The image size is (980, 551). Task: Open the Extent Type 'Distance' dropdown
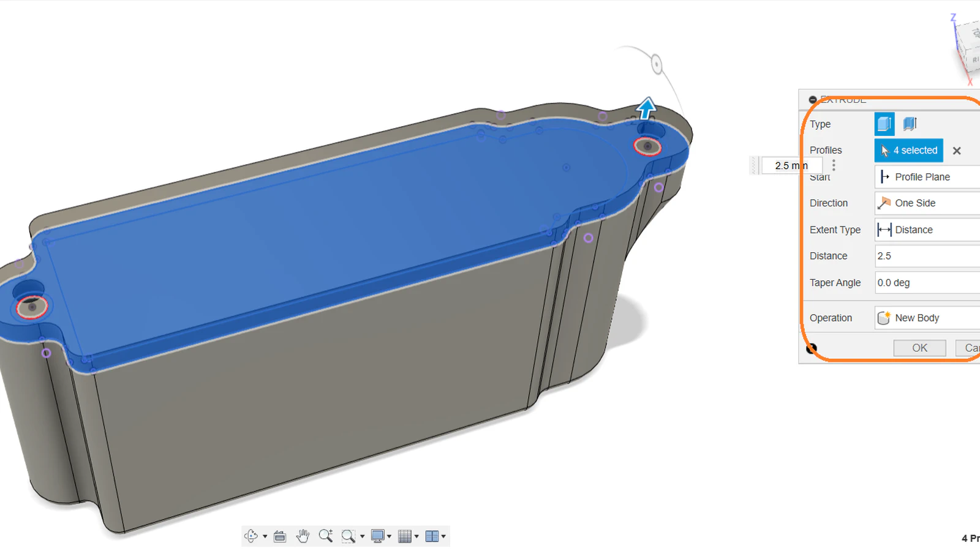point(927,230)
